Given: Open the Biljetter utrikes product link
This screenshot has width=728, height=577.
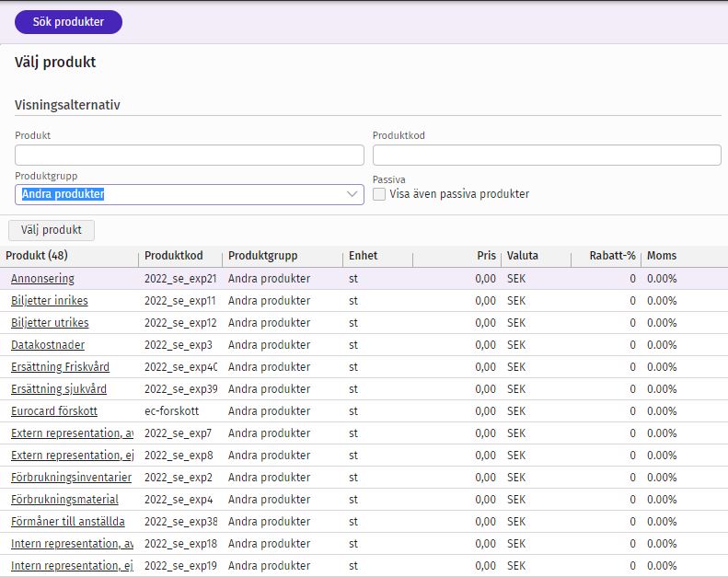Looking at the screenshot, I should point(50,323).
